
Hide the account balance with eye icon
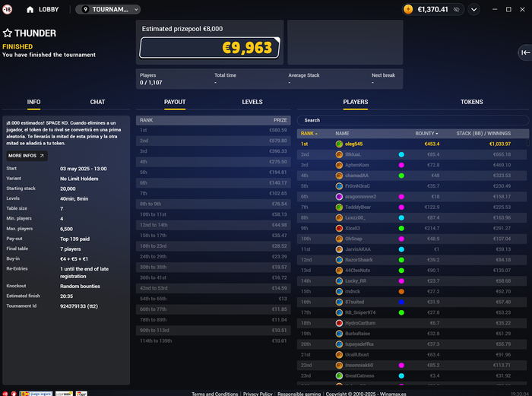click(x=457, y=10)
